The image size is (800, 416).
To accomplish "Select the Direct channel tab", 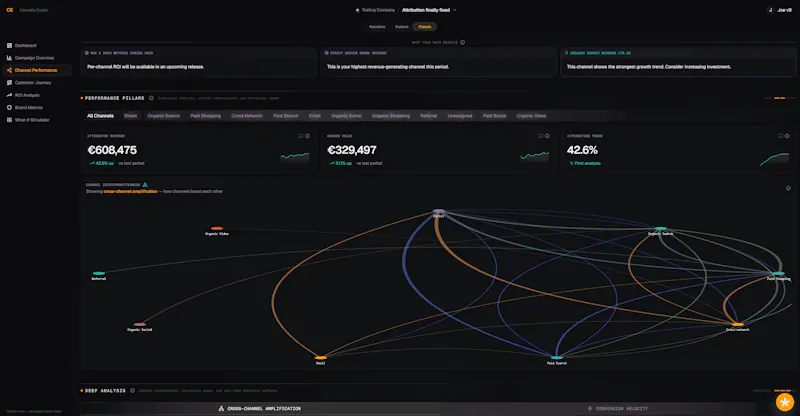I will [131, 116].
